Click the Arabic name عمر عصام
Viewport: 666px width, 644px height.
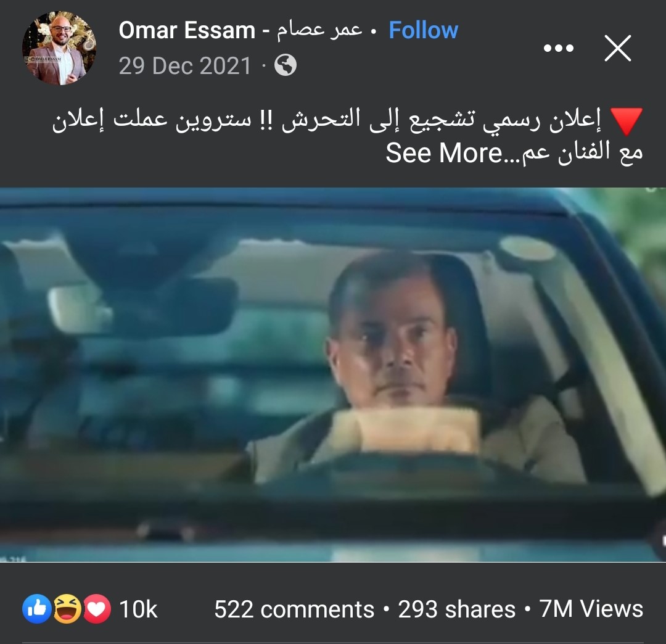(320, 31)
